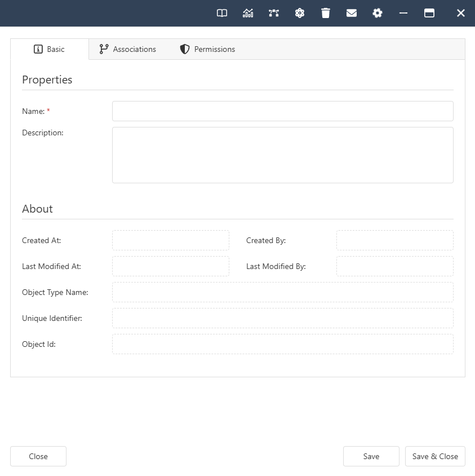Click the Save & Close button
This screenshot has width=475, height=476.
435,456
